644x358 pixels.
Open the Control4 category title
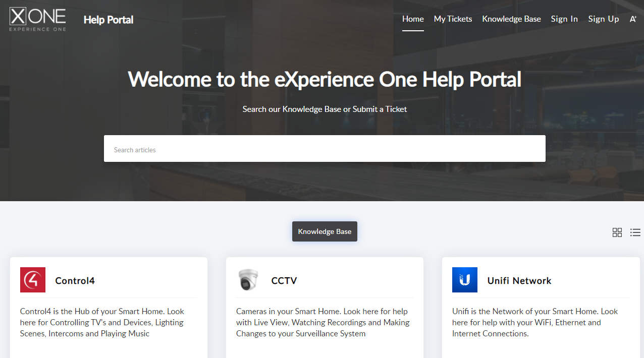[x=75, y=281]
